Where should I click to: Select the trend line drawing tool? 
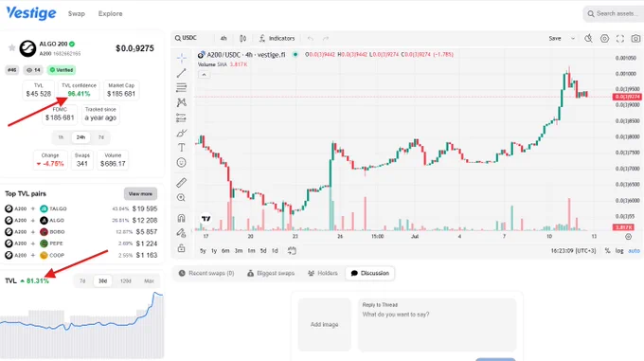coord(181,73)
